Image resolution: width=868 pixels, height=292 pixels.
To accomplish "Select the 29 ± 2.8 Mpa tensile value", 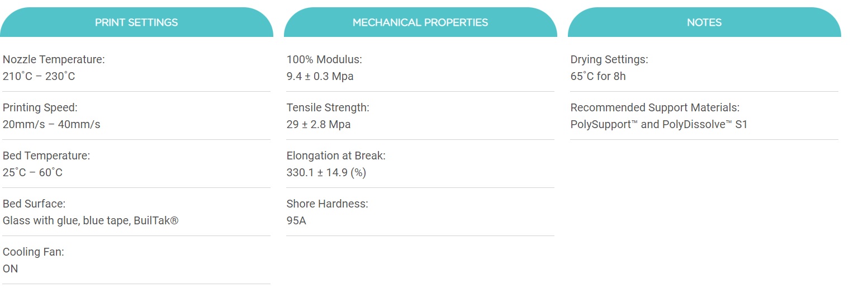I will [319, 124].
